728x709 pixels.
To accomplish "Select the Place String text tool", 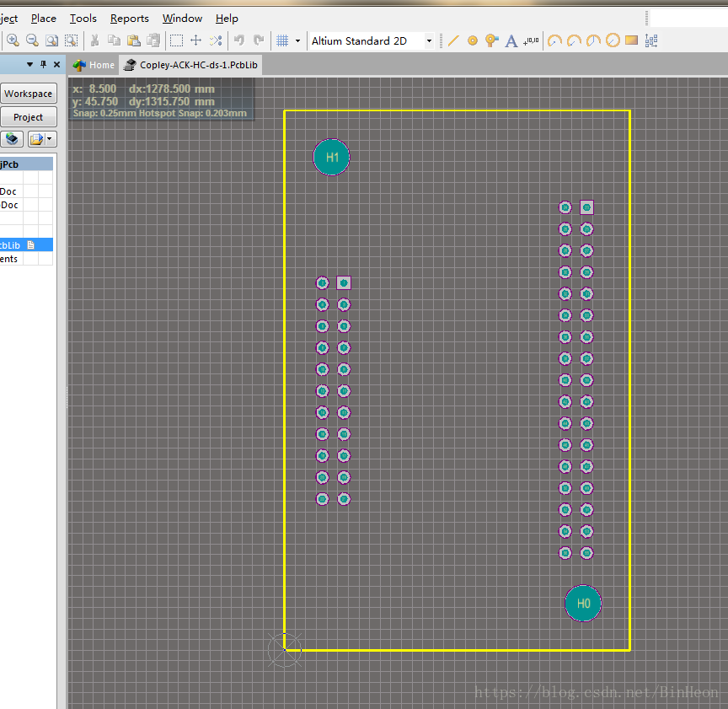I will [511, 40].
